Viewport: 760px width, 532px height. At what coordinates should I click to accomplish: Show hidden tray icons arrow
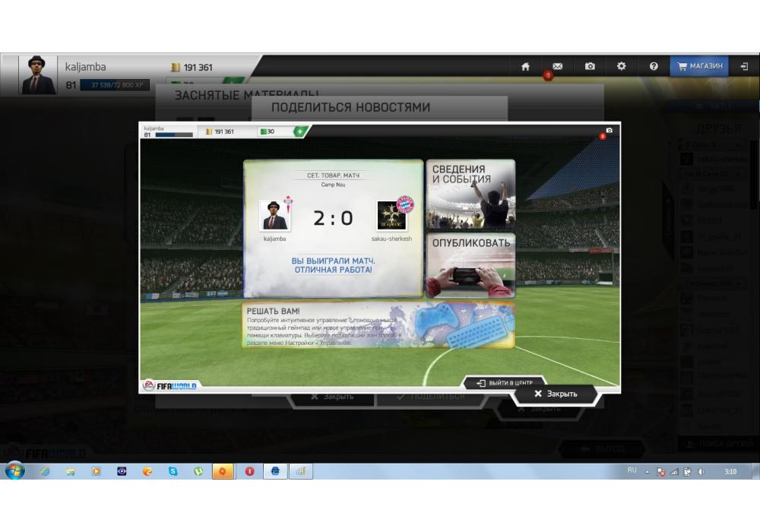647,471
